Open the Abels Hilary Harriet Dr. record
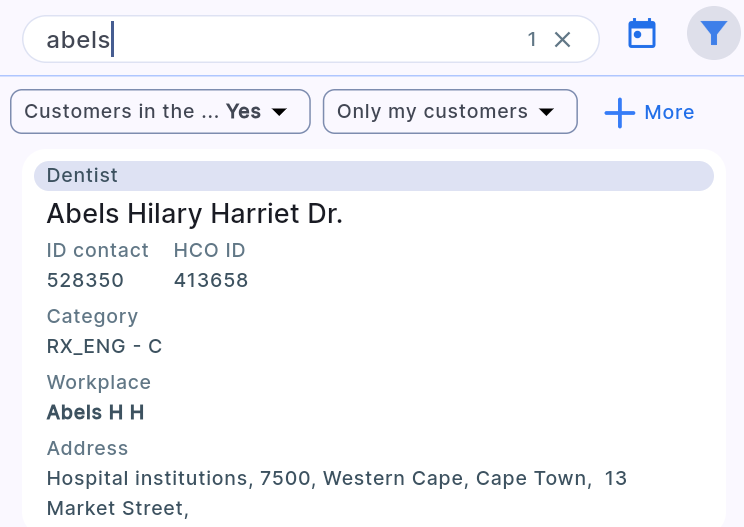Image resolution: width=744 pixels, height=527 pixels. click(x=195, y=214)
